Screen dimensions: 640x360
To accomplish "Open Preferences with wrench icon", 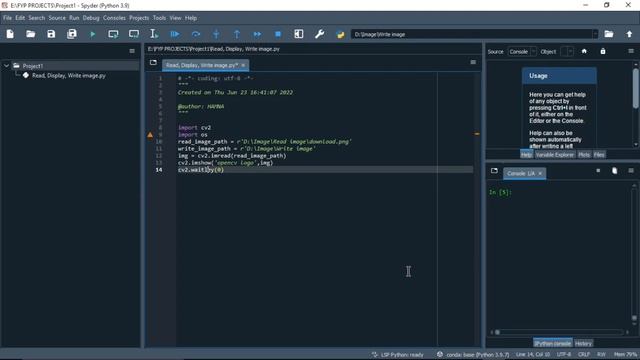I will pos(320,34).
